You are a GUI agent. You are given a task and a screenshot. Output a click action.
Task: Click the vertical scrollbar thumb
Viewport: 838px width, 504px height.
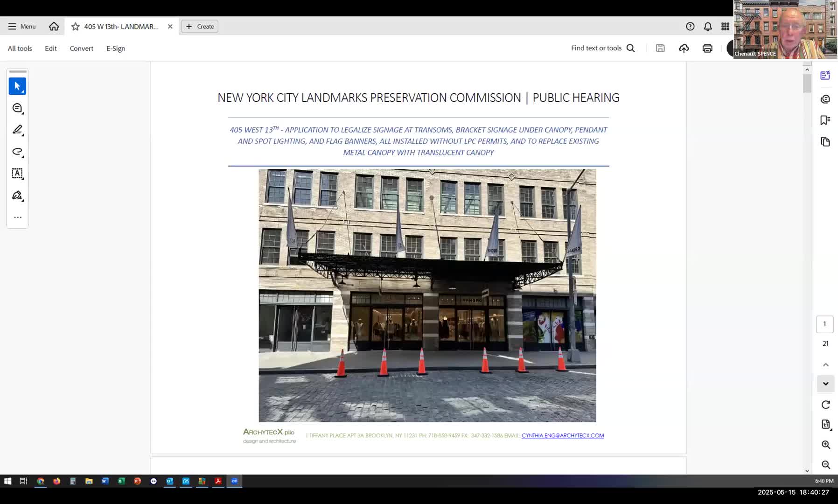coord(807,84)
